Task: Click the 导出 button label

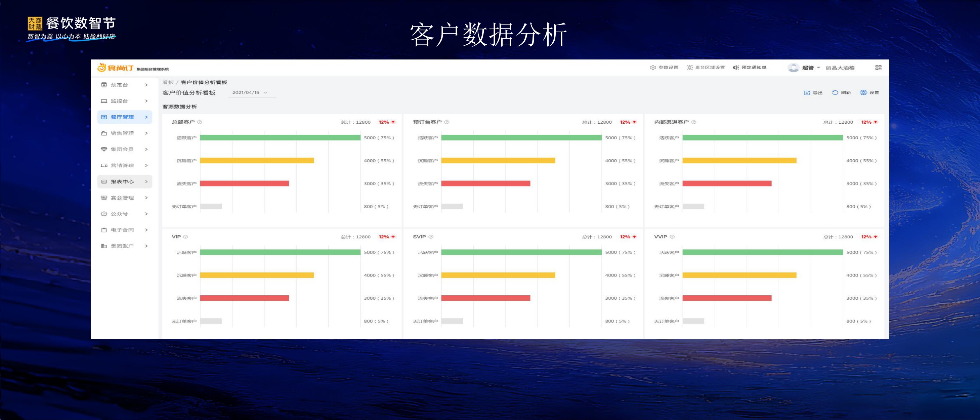Action: 817,93
